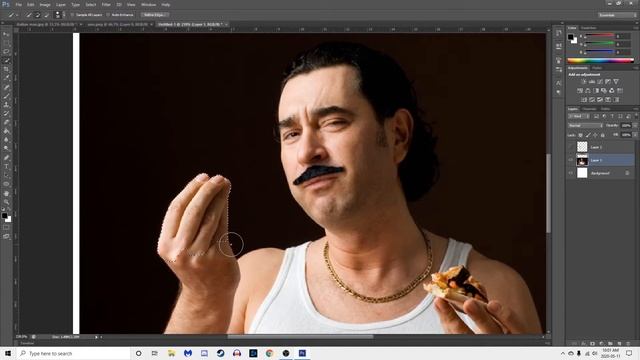Image resolution: width=640 pixels, height=360 pixels.
Task: Select the Eraser tool
Action: tap(6, 122)
